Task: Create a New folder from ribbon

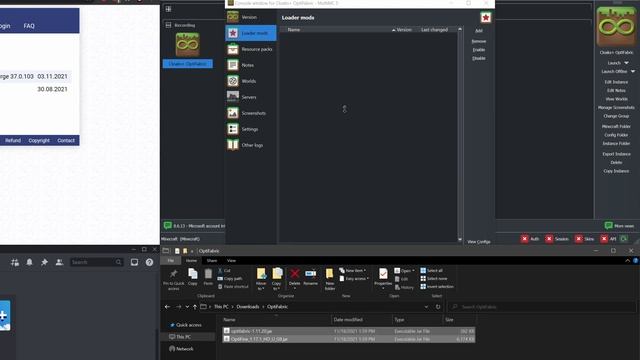Action: 330,279
